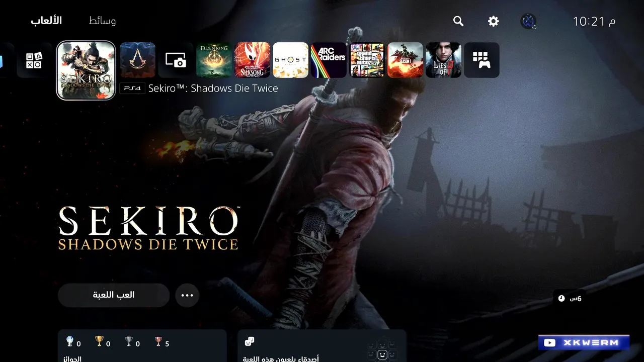Click the playtime clock icon
This screenshot has height=362, width=644.
(x=561, y=299)
